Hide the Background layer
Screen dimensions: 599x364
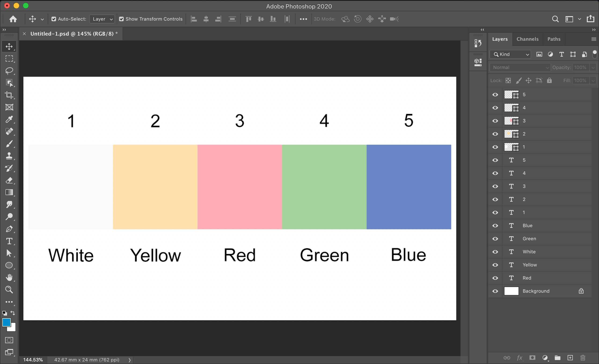495,291
